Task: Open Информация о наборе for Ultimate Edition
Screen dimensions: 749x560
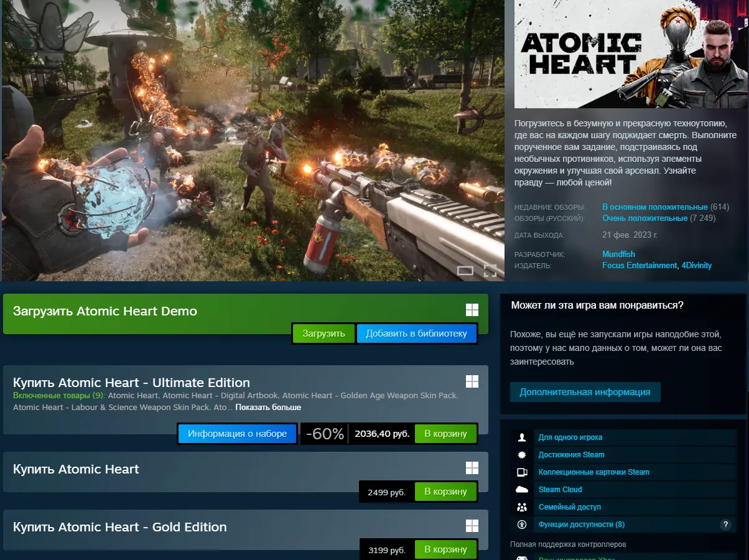Action: coord(238,434)
